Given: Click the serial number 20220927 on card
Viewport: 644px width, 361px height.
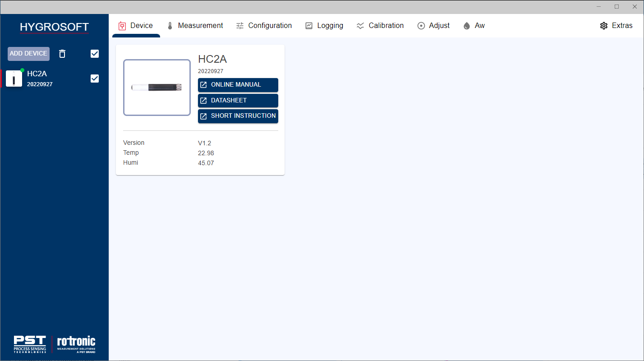Looking at the screenshot, I should tap(211, 71).
